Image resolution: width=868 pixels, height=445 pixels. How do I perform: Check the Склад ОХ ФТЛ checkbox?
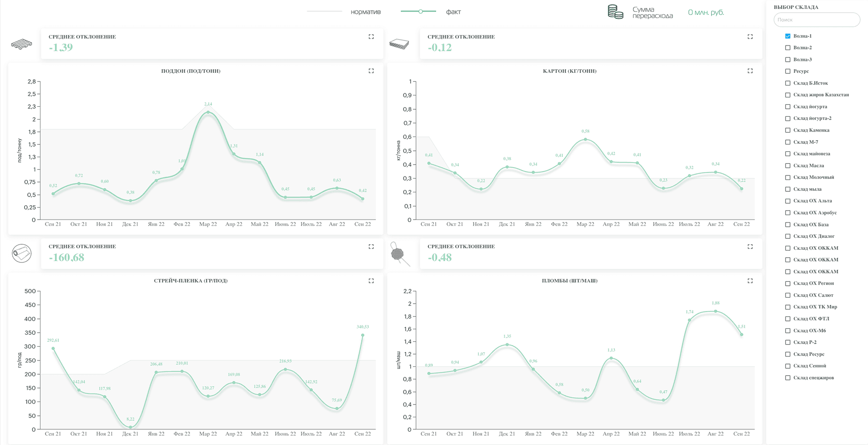coord(788,319)
